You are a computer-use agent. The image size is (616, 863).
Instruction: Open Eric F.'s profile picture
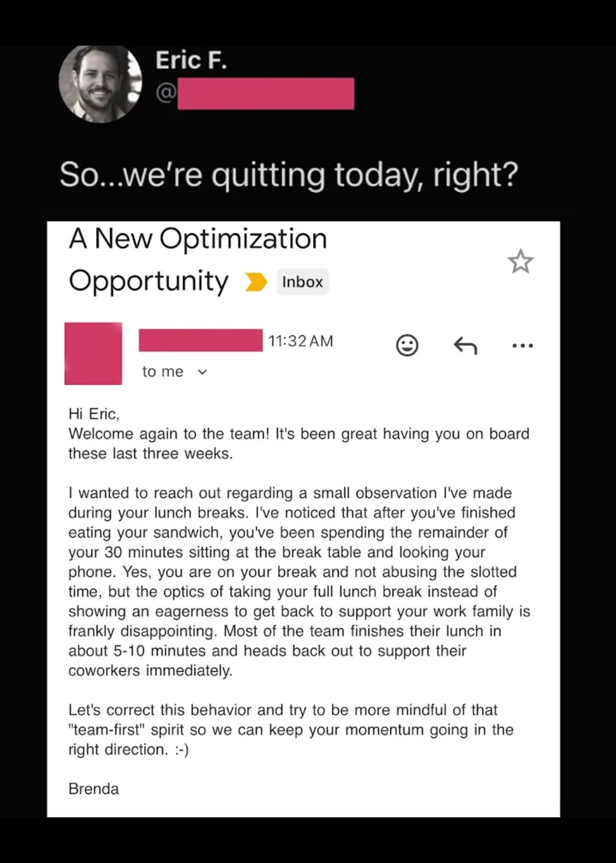click(100, 83)
